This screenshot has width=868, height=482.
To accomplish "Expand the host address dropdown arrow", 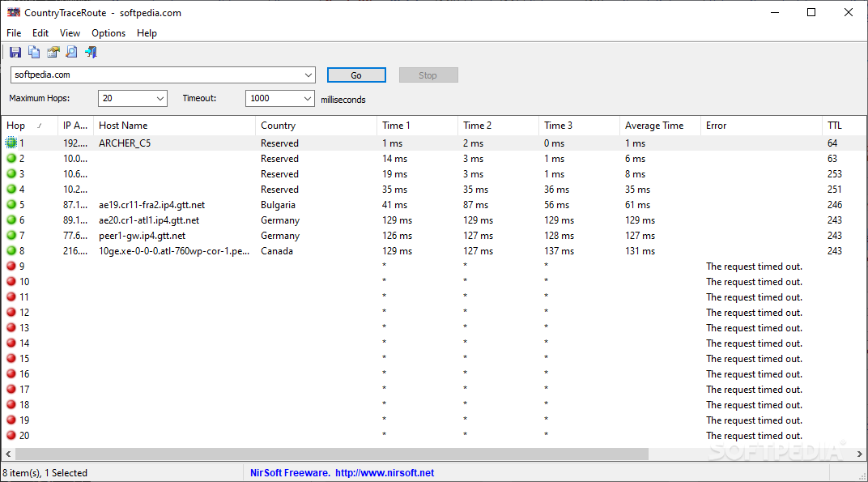I will pyautogui.click(x=308, y=75).
